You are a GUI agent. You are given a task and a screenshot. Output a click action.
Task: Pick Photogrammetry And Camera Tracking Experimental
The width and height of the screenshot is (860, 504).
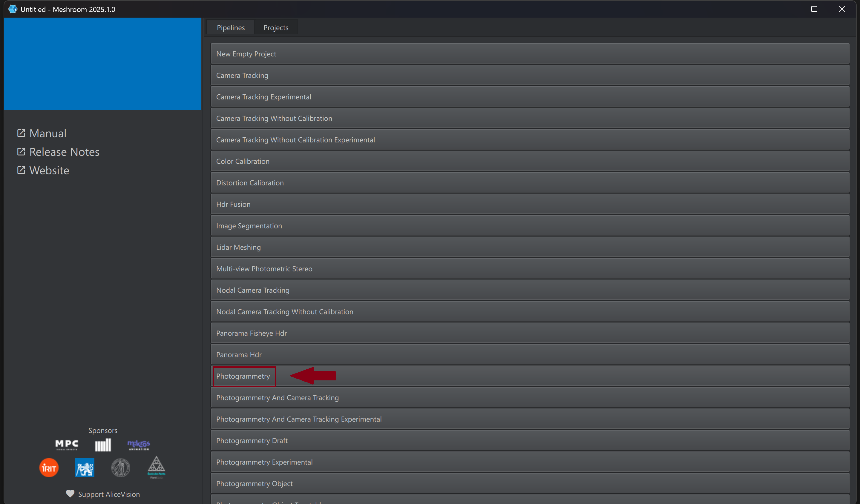pos(530,419)
